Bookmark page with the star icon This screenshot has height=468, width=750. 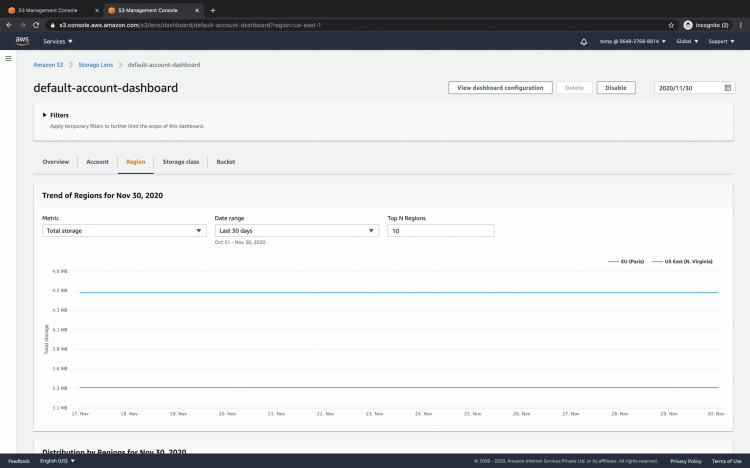point(671,24)
